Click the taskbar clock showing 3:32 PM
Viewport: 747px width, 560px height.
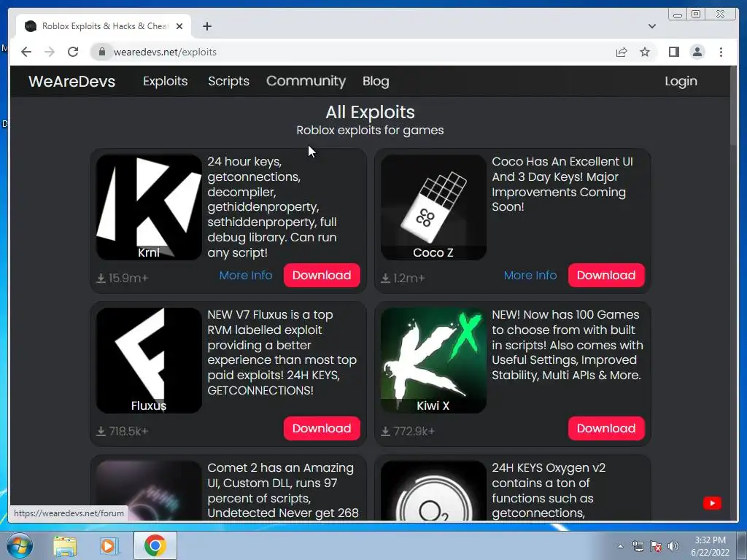tap(710, 546)
